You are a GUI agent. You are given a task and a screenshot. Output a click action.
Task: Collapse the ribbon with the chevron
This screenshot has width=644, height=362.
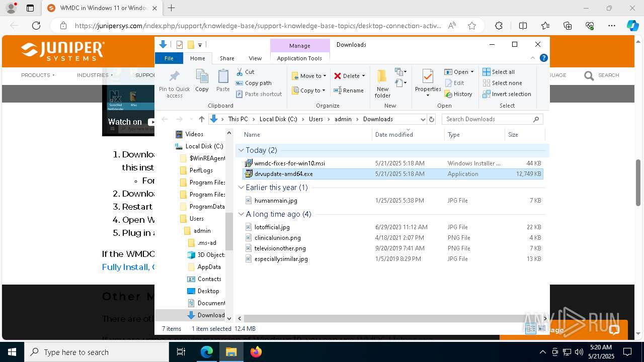pos(533,58)
